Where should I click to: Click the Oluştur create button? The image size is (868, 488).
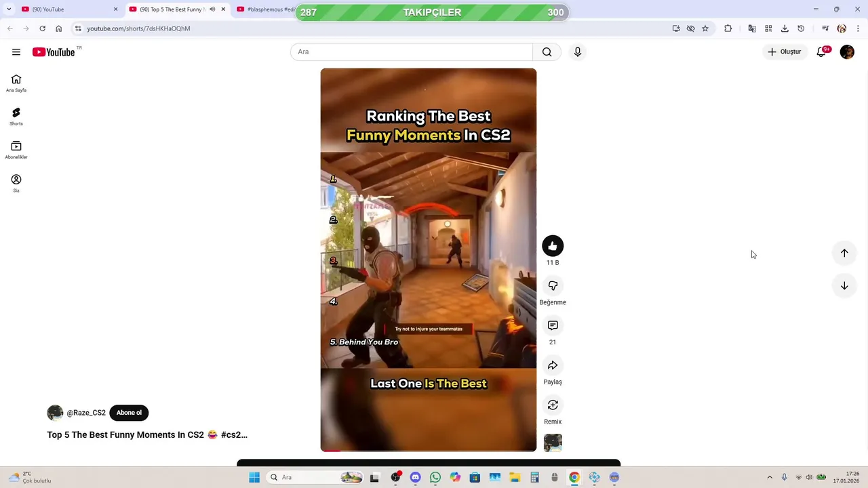tap(785, 52)
